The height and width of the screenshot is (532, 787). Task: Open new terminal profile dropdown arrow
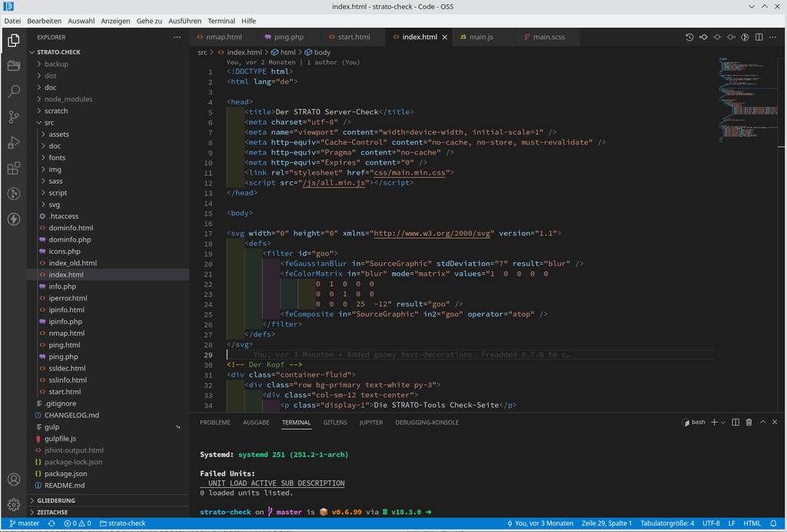[x=723, y=422]
